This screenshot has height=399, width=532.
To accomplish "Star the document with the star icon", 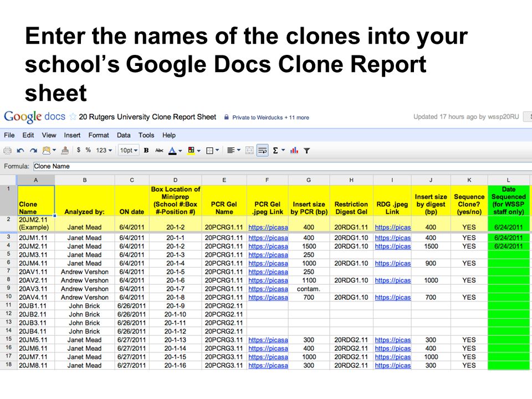I will point(73,117).
